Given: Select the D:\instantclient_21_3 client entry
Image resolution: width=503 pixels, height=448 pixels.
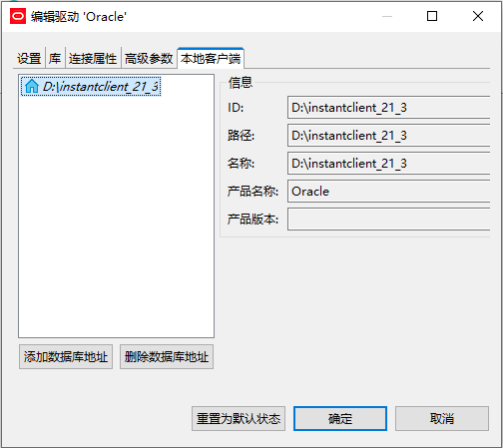Looking at the screenshot, I should pos(91,87).
